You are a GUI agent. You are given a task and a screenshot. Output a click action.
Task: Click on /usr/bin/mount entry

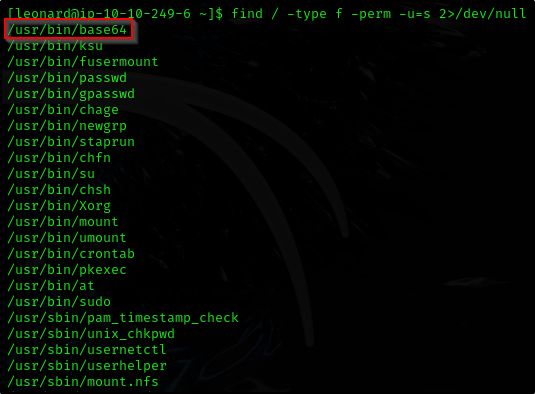63,222
